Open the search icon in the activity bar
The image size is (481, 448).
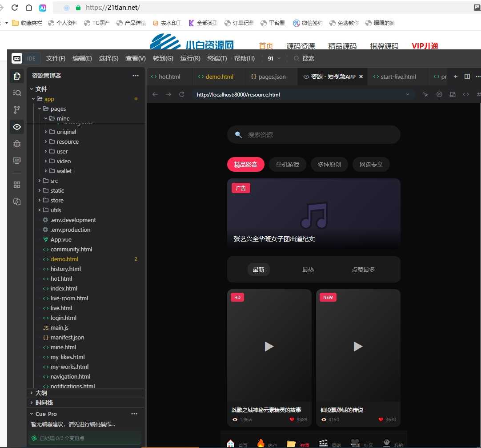pos(17,93)
